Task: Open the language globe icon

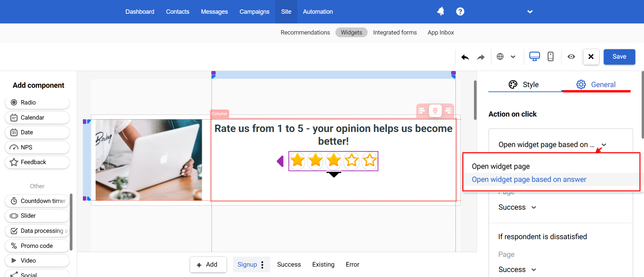Action: [500, 57]
